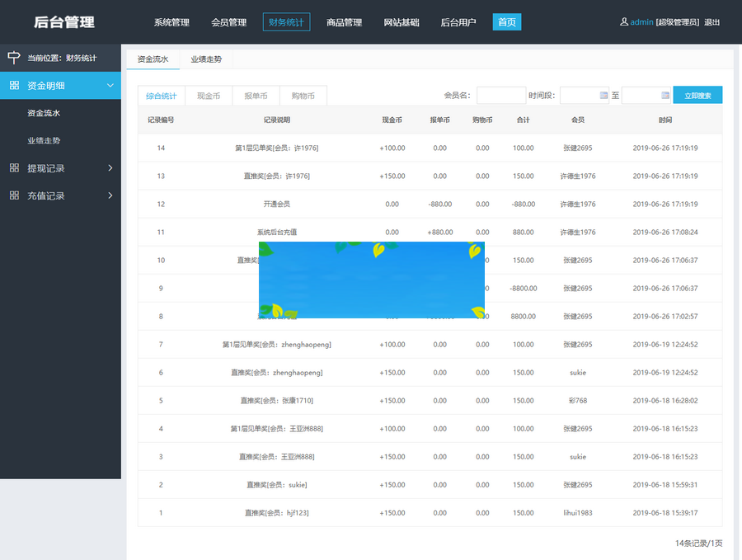Switch to the 业绩走势 tab
Screen dimensions: 742x560
point(206,59)
